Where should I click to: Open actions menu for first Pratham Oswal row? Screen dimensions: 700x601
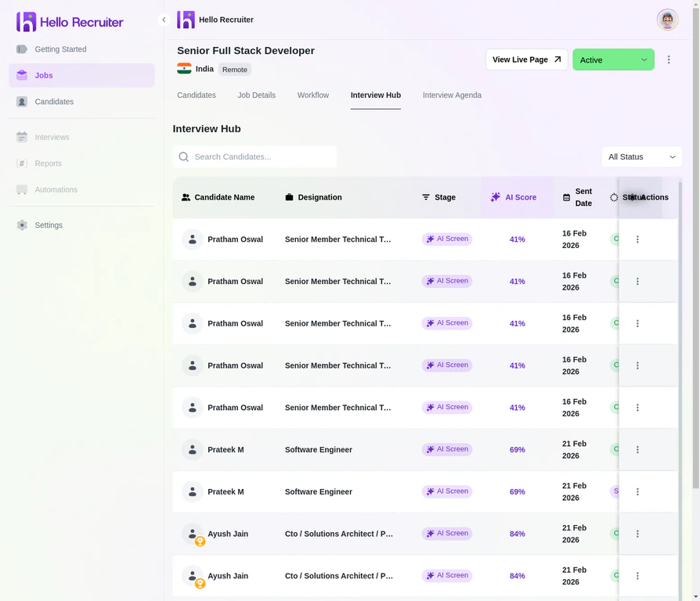tap(637, 239)
